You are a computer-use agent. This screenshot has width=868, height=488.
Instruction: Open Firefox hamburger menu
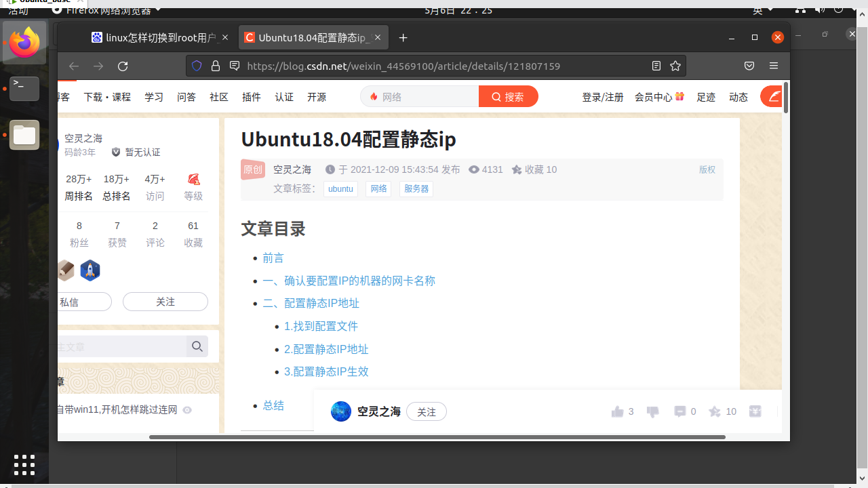774,66
